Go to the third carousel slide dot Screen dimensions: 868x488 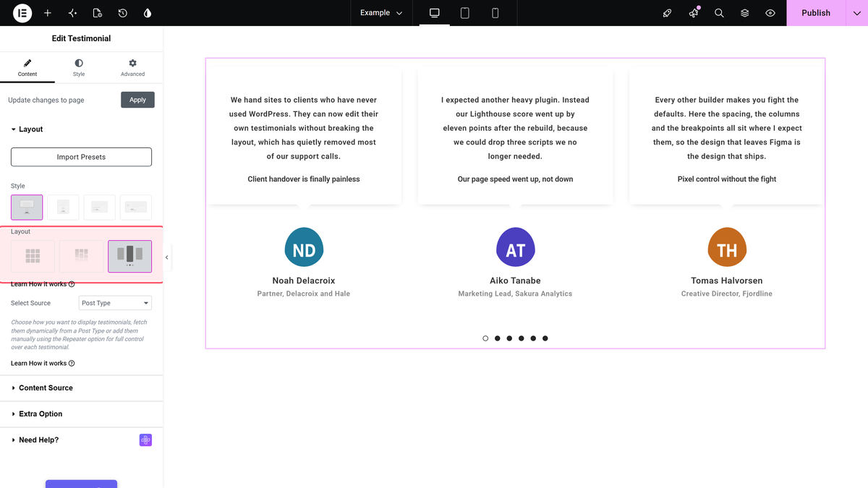point(509,338)
